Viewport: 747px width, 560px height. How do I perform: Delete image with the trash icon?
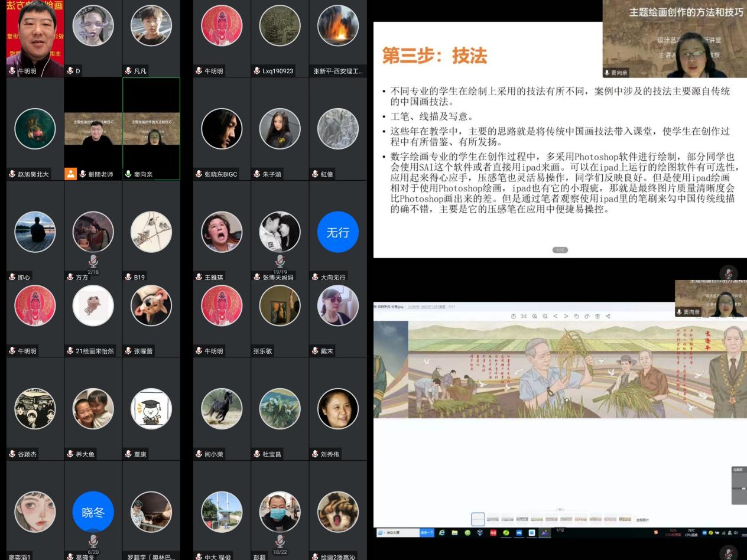tap(597, 317)
